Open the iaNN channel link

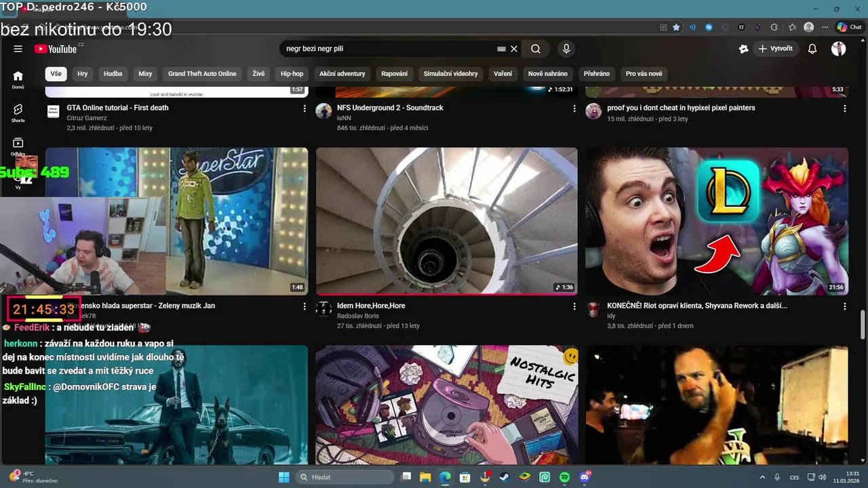344,118
